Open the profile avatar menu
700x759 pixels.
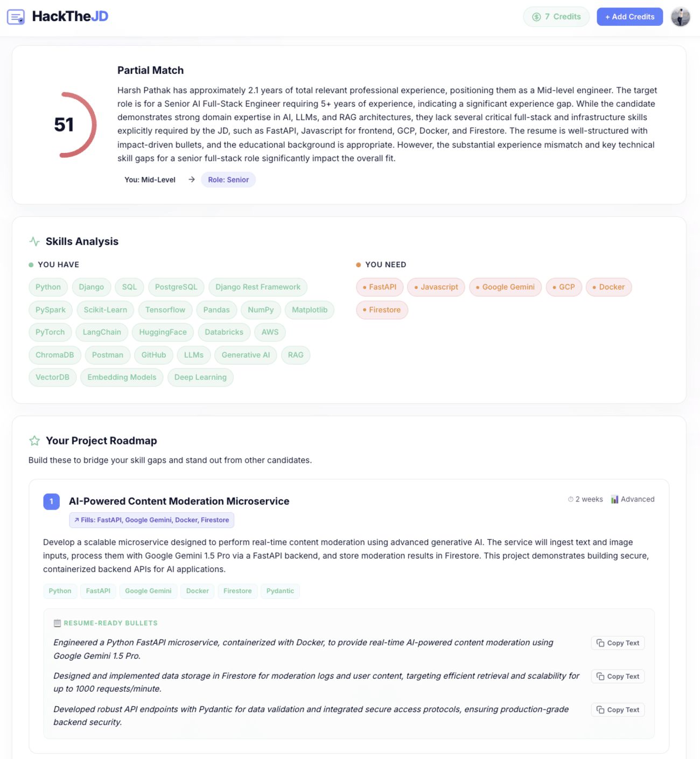(680, 17)
